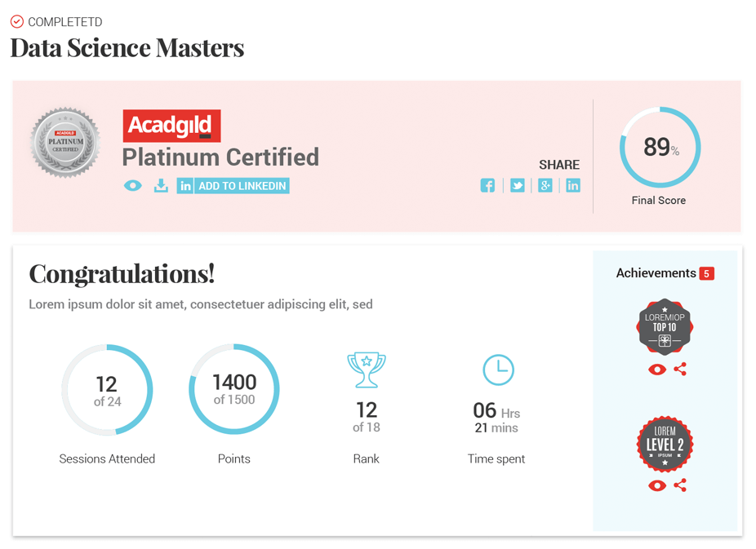Share via LinkedIn icon under SHARE

coord(573,185)
